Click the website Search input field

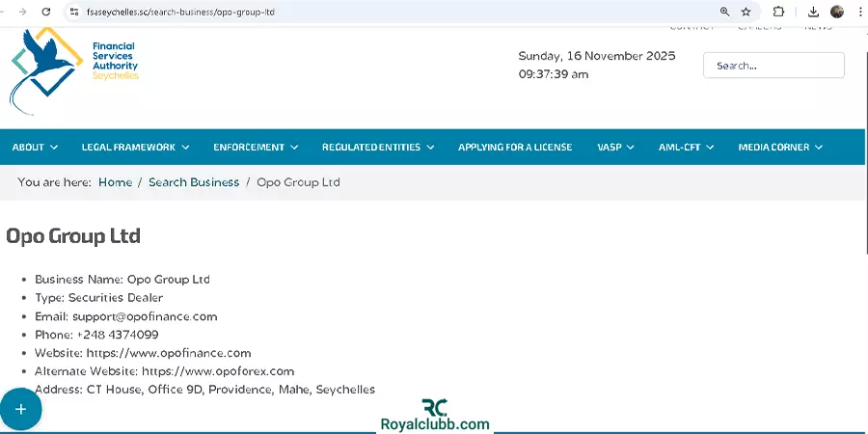[x=773, y=66]
